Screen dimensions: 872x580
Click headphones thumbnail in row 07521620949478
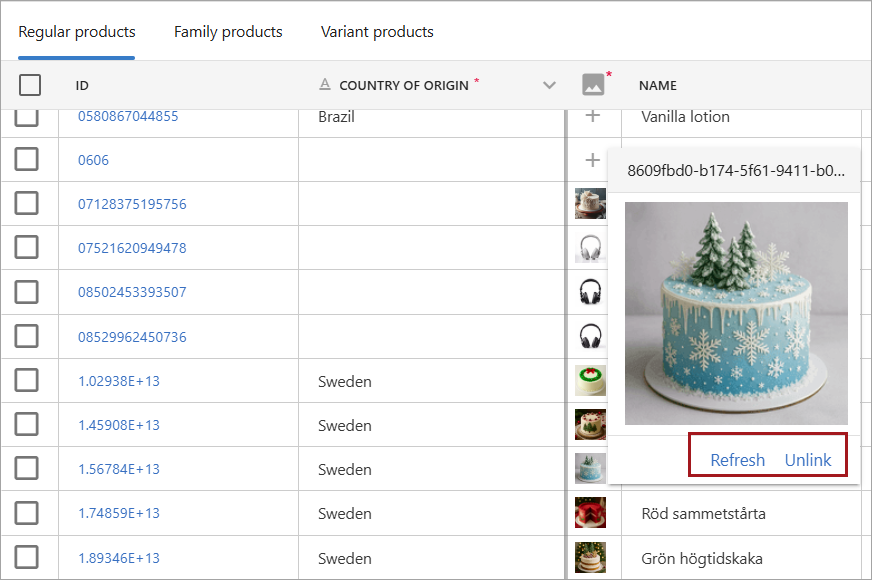(590, 248)
